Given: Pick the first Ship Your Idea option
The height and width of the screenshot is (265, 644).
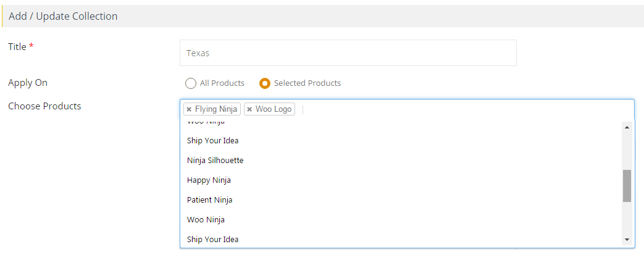Looking at the screenshot, I should point(401,140).
